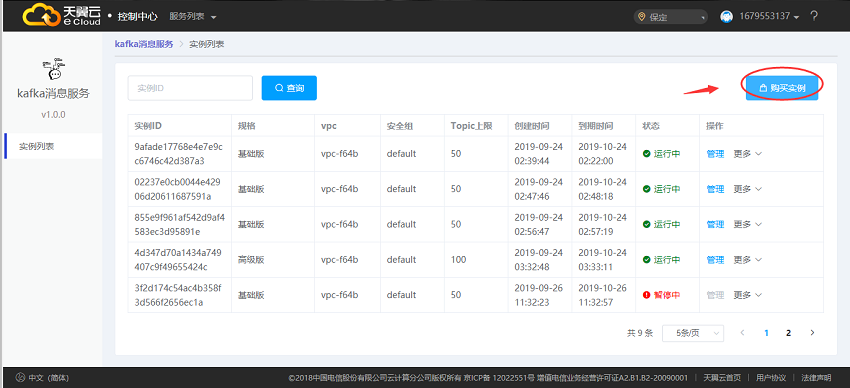850x388 pixels.
Task: Click the previous page arrow
Action: (743, 333)
